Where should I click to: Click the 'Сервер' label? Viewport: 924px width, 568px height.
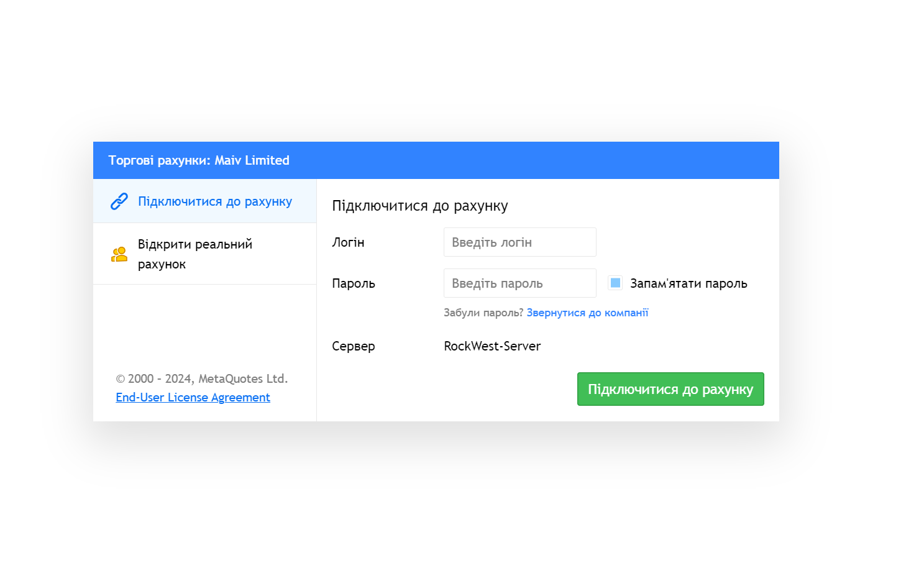pos(354,346)
